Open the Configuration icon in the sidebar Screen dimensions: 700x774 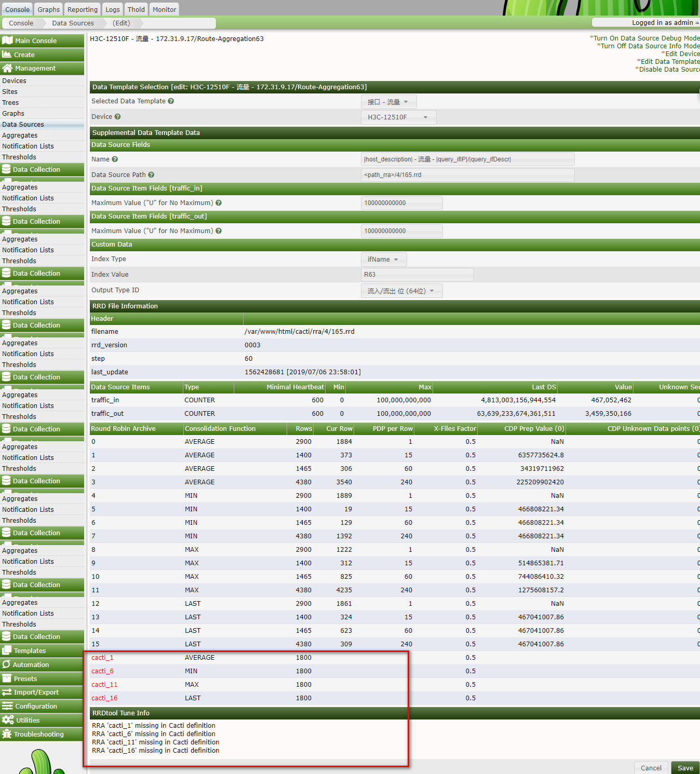point(7,706)
